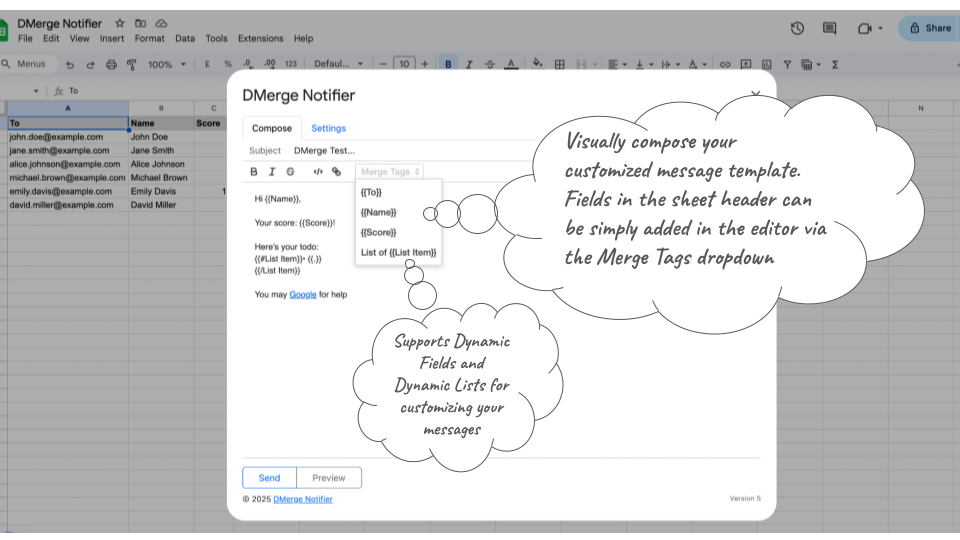Open the Default font dropdown
Image resolution: width=960 pixels, height=540 pixels.
339,64
